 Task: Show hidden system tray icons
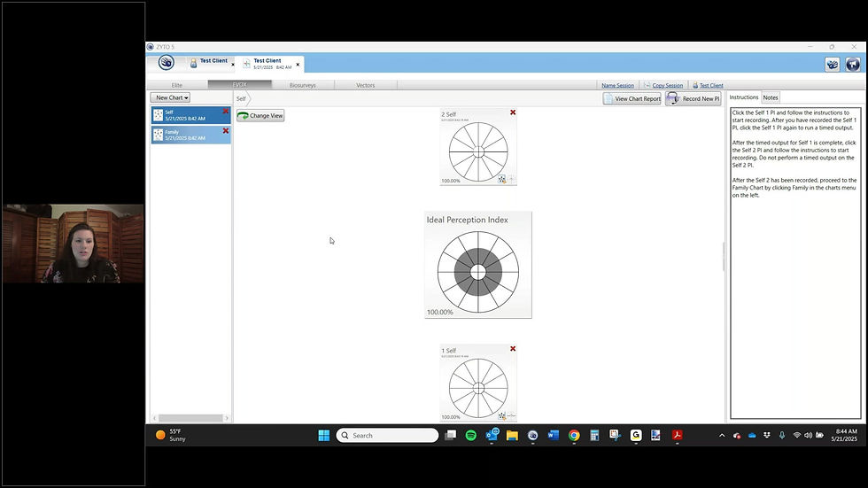(x=722, y=436)
